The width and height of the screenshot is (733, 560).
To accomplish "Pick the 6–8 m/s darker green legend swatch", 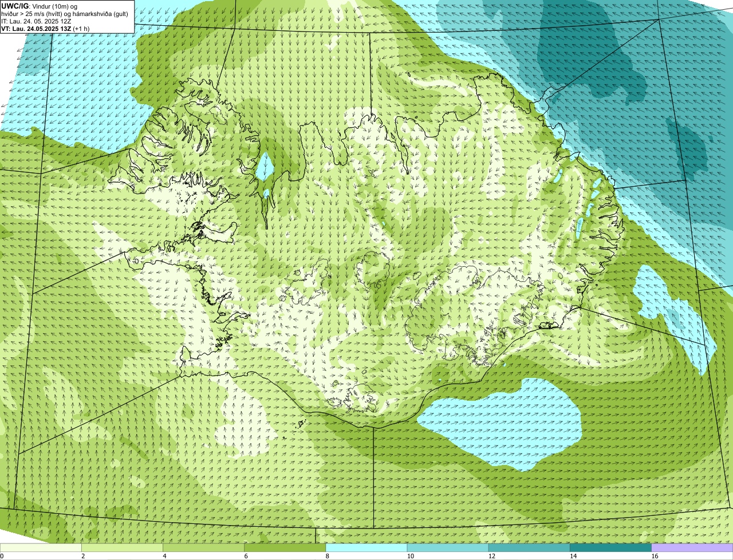I will (x=285, y=547).
